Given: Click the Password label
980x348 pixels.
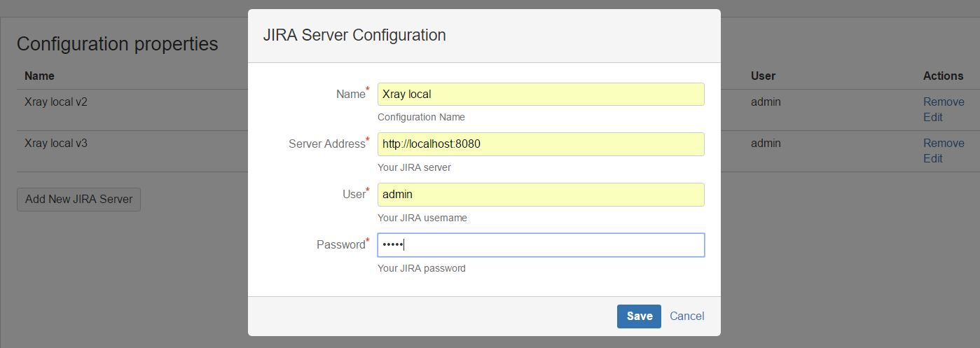Looking at the screenshot, I should coord(343,244).
